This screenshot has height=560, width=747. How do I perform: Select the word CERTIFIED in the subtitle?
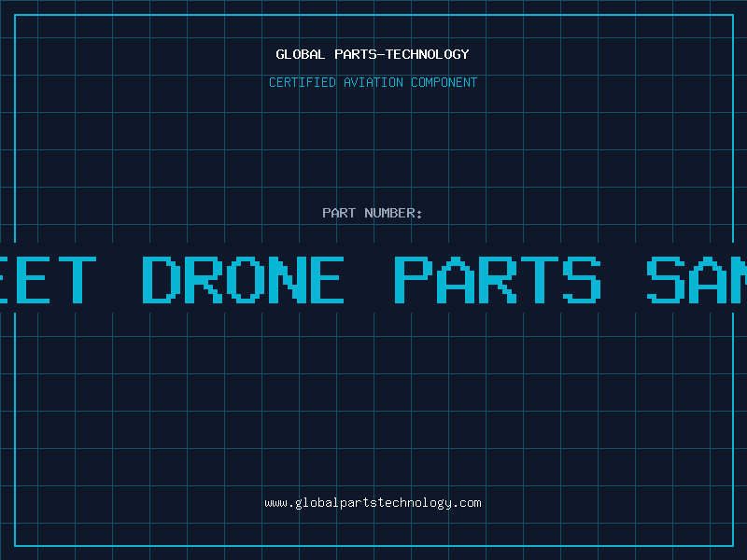(x=303, y=82)
